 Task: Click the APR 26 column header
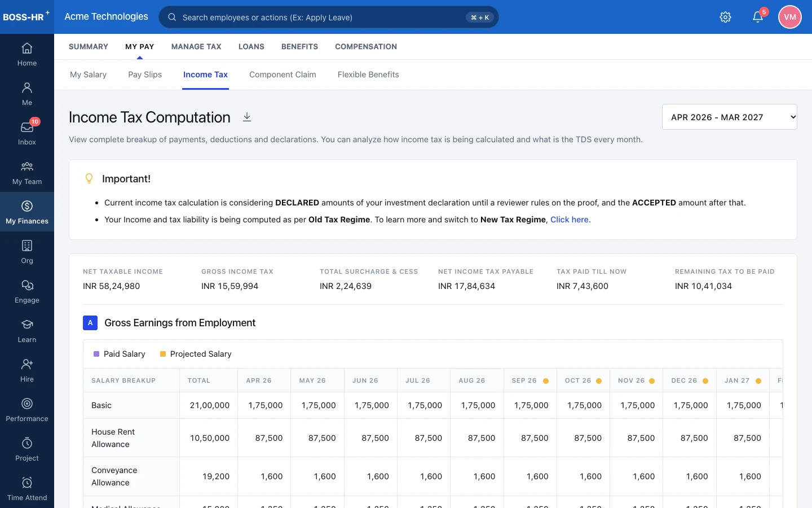click(264, 380)
